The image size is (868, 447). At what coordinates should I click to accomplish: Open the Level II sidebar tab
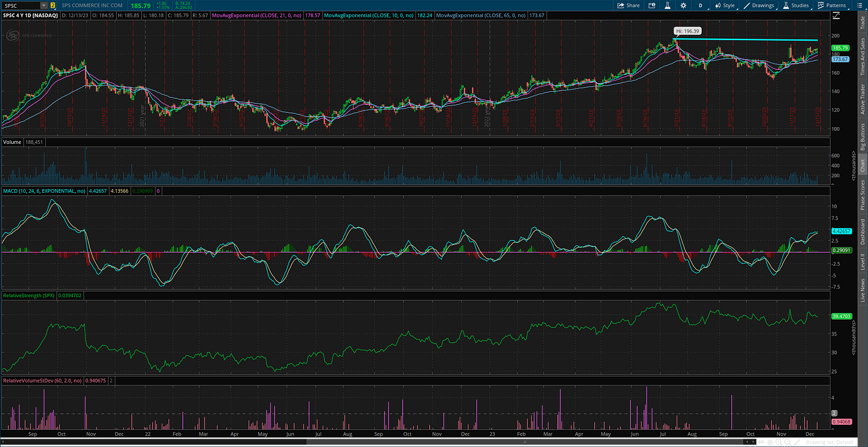pos(862,261)
